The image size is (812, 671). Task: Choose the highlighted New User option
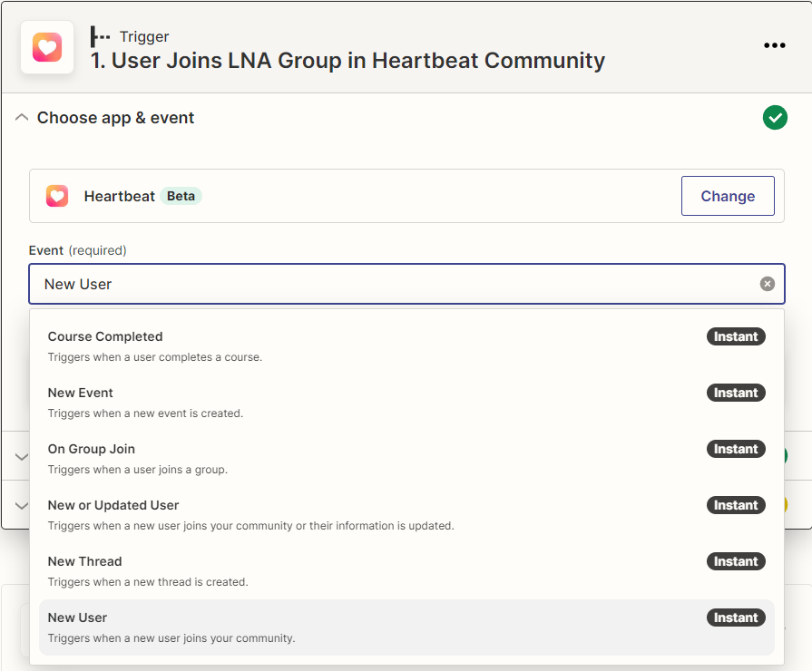(78, 618)
